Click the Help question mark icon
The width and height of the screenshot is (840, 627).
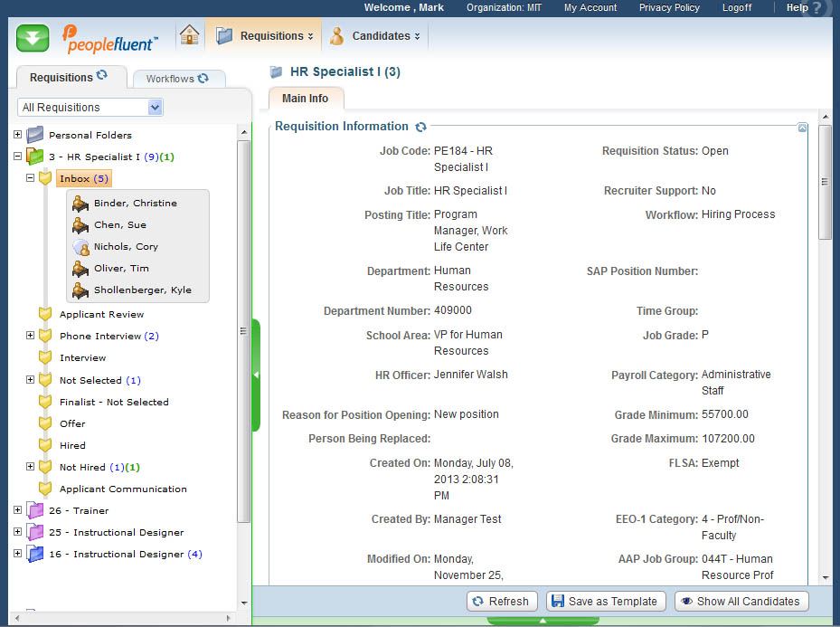pos(819,8)
